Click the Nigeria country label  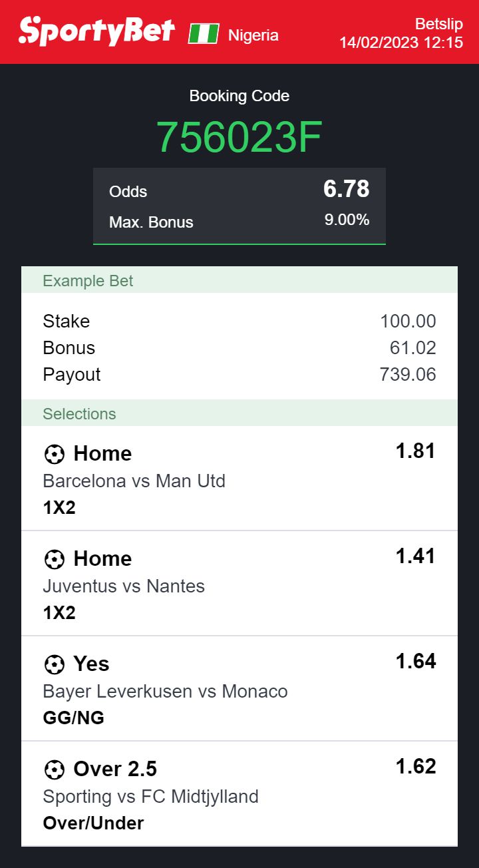253,35
